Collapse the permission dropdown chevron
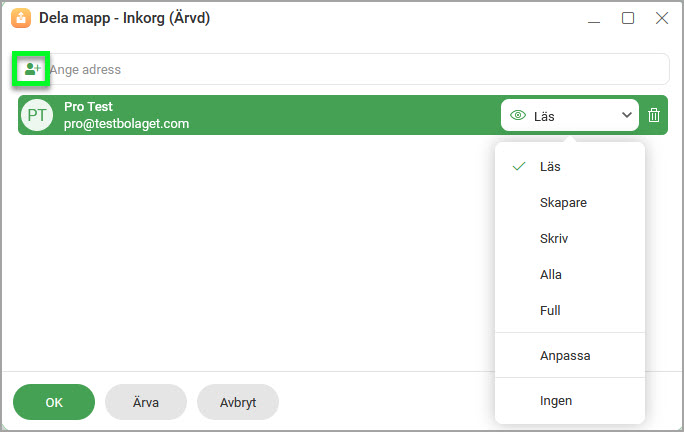This screenshot has height=432, width=684. tap(626, 115)
